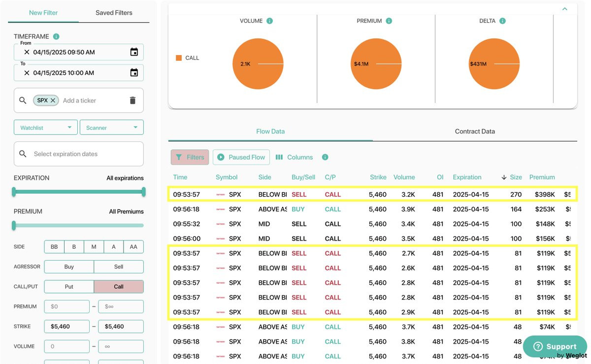Image resolution: width=591 pixels, height=364 pixels.
Task: Click the Select expiration dates field
Action: click(79, 154)
